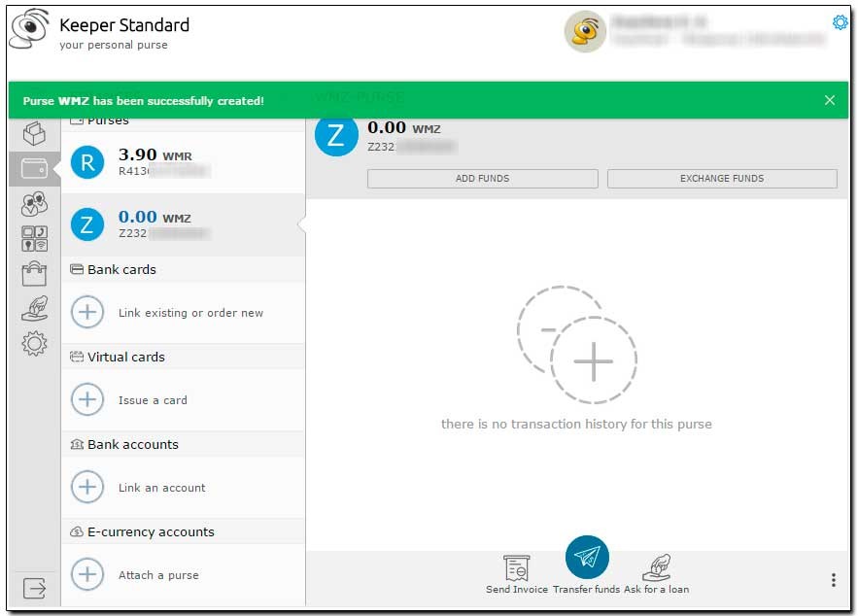The image size is (858, 616).
Task: Select the WMR purse with 3.90 balance
Action: point(183,162)
